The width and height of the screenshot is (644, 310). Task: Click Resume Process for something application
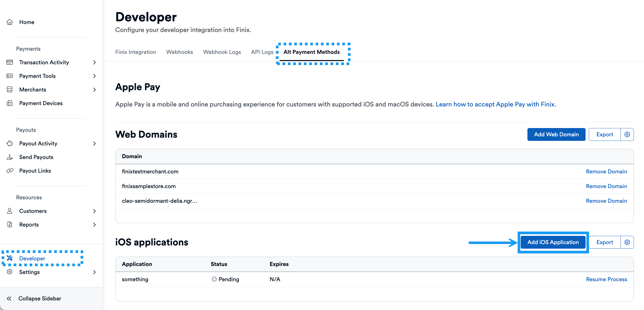(x=606, y=279)
